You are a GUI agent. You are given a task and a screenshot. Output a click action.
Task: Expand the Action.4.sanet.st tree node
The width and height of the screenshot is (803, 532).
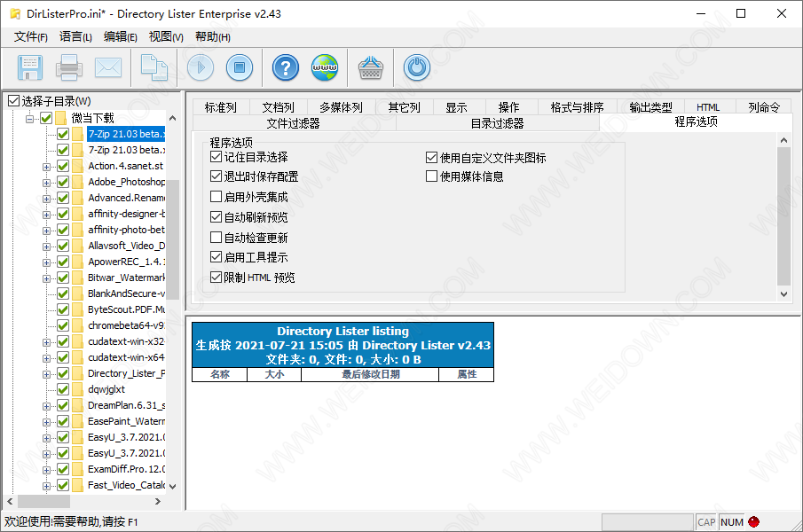point(47,167)
